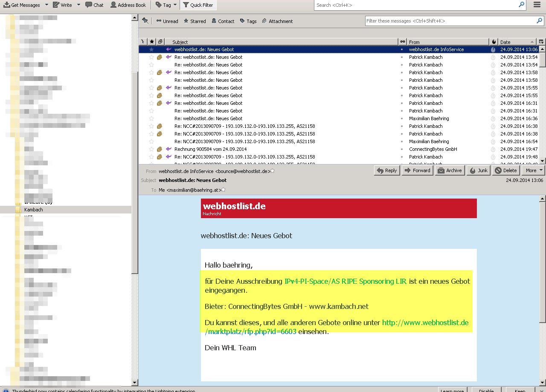Screen dimensions: 546x392
Task: Click the magnifier icon in the filter messages box
Action: pyautogui.click(x=540, y=21)
